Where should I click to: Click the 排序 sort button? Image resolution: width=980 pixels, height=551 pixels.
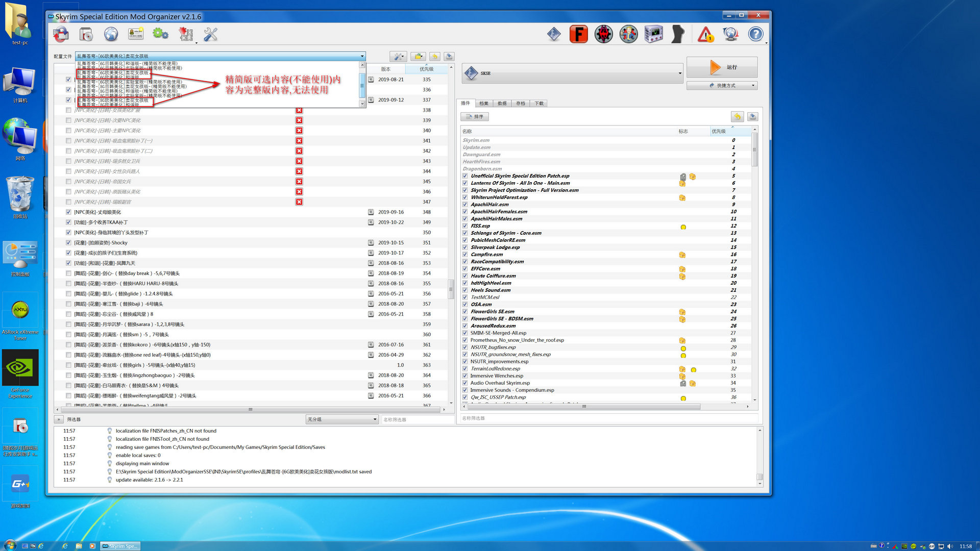475,117
